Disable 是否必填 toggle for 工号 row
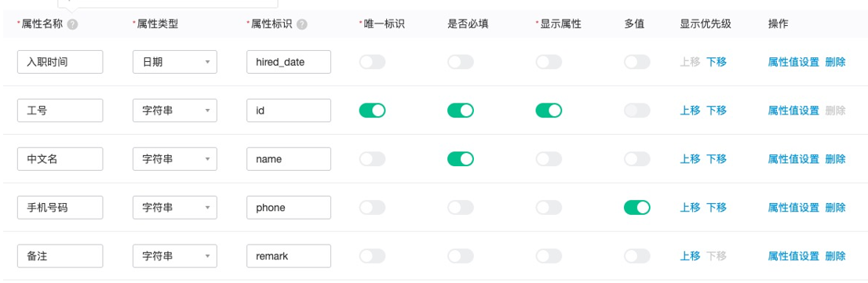Viewport: 868px width, 283px height. point(461,111)
